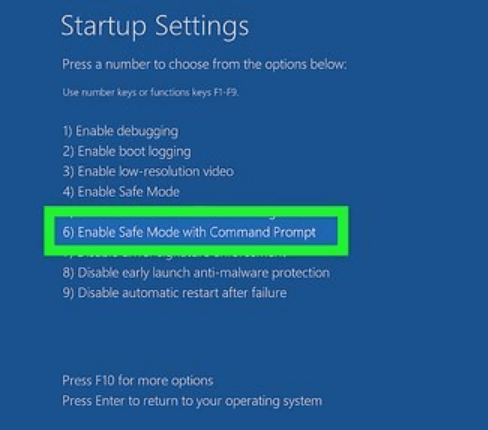The width and height of the screenshot is (488, 430).
Task: Click the Startup Settings title
Action: click(155, 27)
